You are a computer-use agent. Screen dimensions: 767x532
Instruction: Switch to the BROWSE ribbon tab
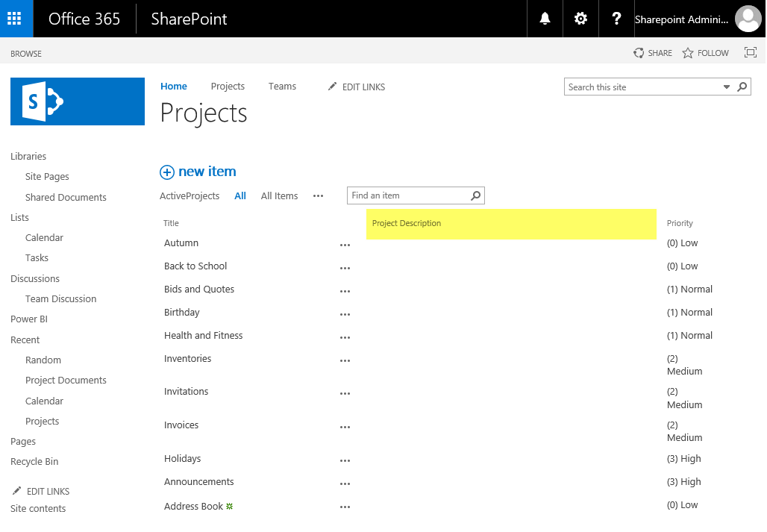pyautogui.click(x=27, y=53)
